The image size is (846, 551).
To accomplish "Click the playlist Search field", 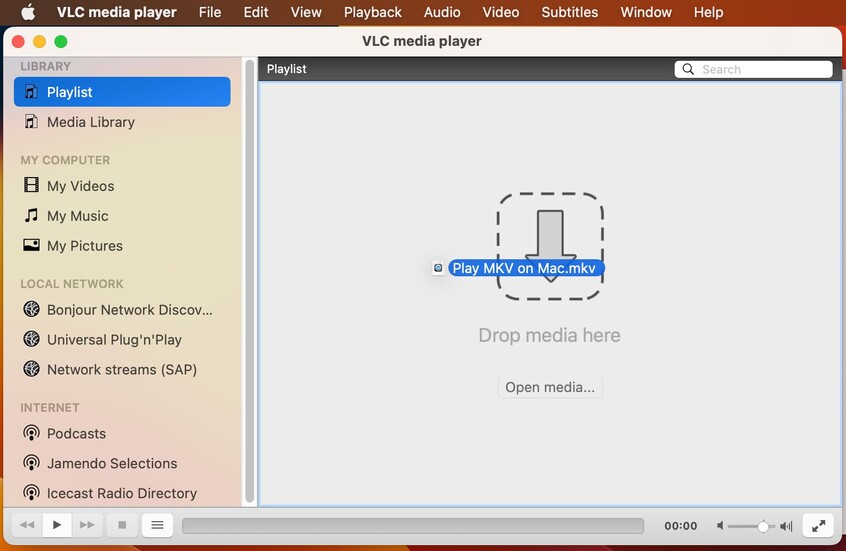I will [x=762, y=69].
